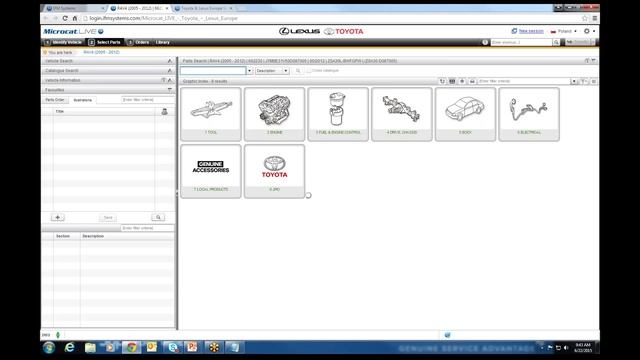Open the 1 Tool graphic category
Screen dimensions: 640x360
tap(211, 114)
